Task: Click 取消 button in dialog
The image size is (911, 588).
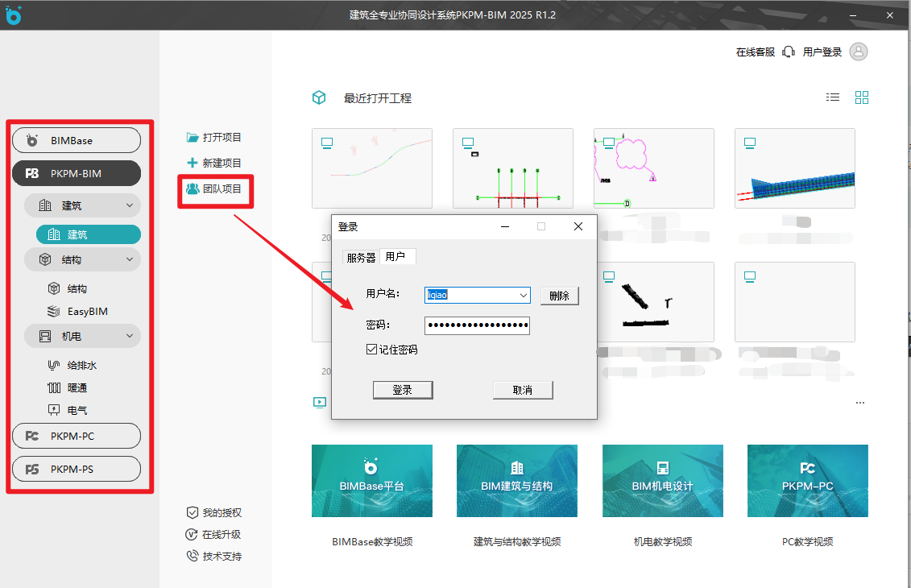Action: coord(523,390)
